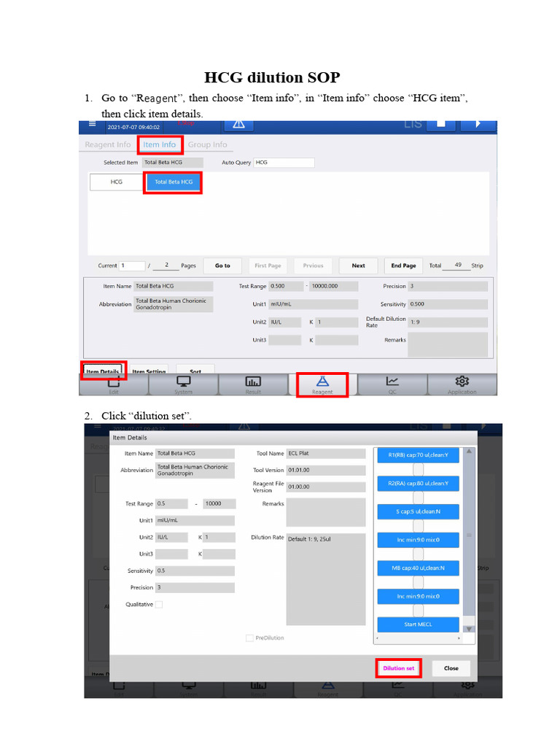Click the Precision field in the first screenshot
The width and height of the screenshot is (560, 747).
[448, 286]
